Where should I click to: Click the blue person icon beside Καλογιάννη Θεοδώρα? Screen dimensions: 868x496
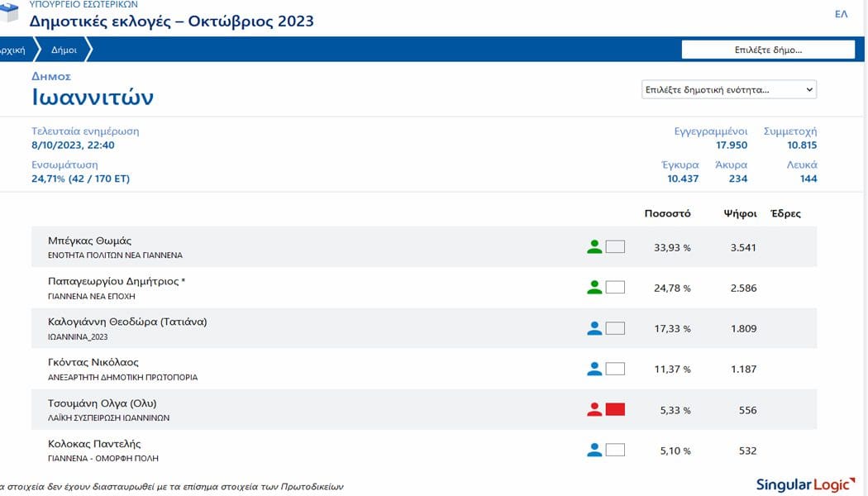[594, 328]
